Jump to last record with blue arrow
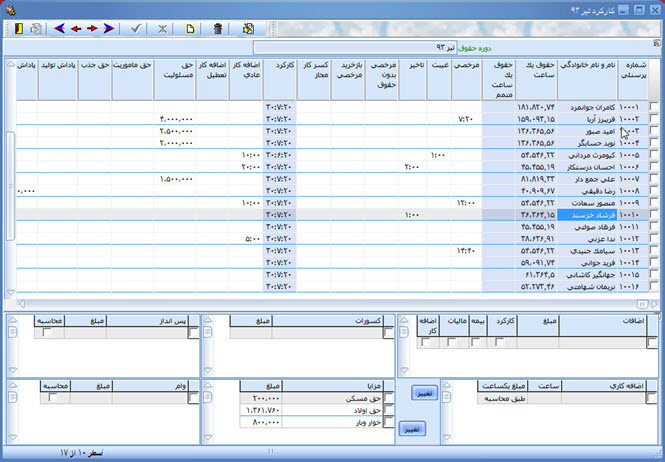The height and width of the screenshot is (462, 665). click(x=108, y=29)
